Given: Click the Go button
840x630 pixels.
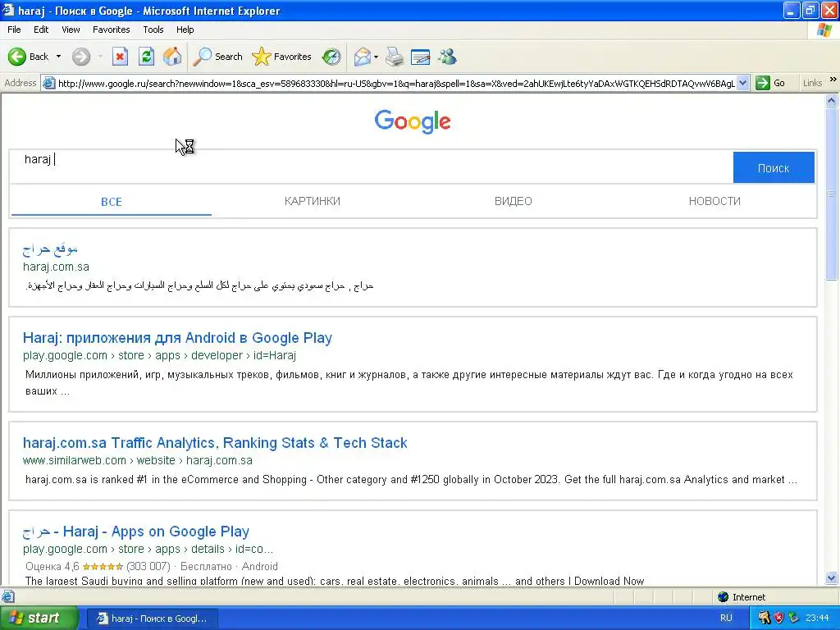Looking at the screenshot, I should tap(771, 83).
